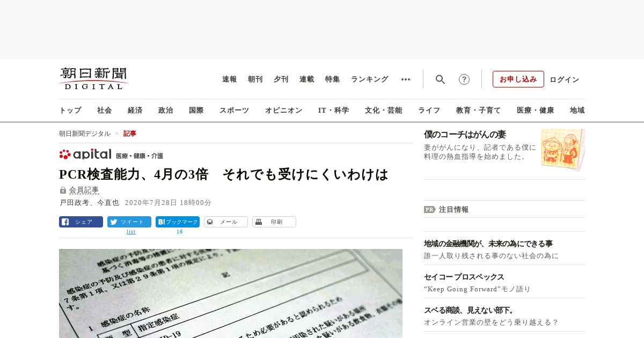644x338 pixels.
Task: Open the help question mark icon
Action: click(464, 79)
